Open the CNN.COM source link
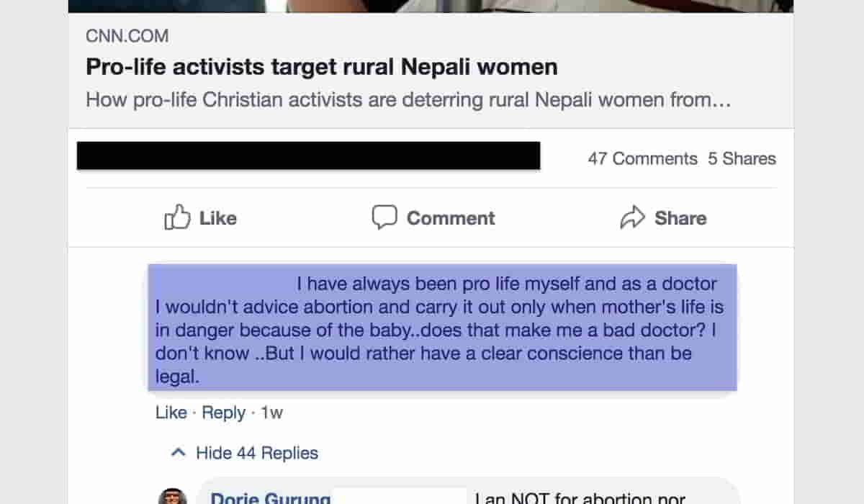 127,36
